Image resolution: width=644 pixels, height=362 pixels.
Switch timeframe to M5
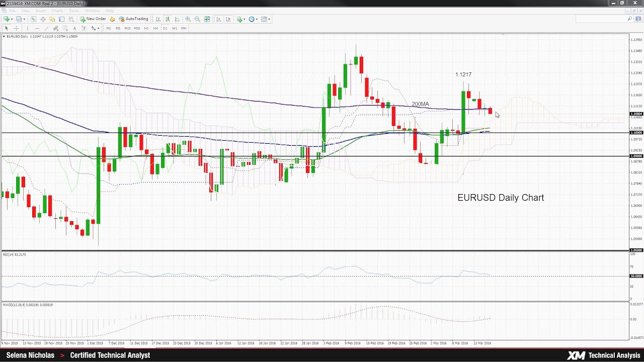click(118, 28)
